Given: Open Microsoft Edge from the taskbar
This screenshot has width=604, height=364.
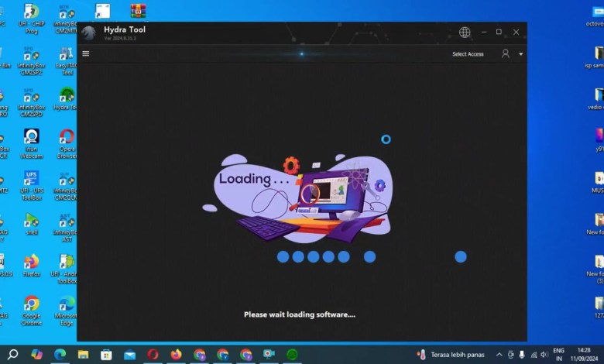Looking at the screenshot, I should click(60, 354).
